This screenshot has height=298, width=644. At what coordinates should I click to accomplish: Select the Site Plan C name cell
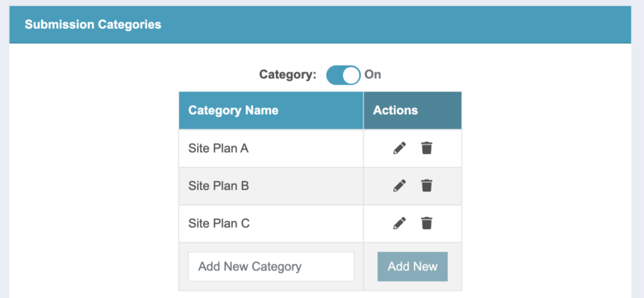pos(271,223)
